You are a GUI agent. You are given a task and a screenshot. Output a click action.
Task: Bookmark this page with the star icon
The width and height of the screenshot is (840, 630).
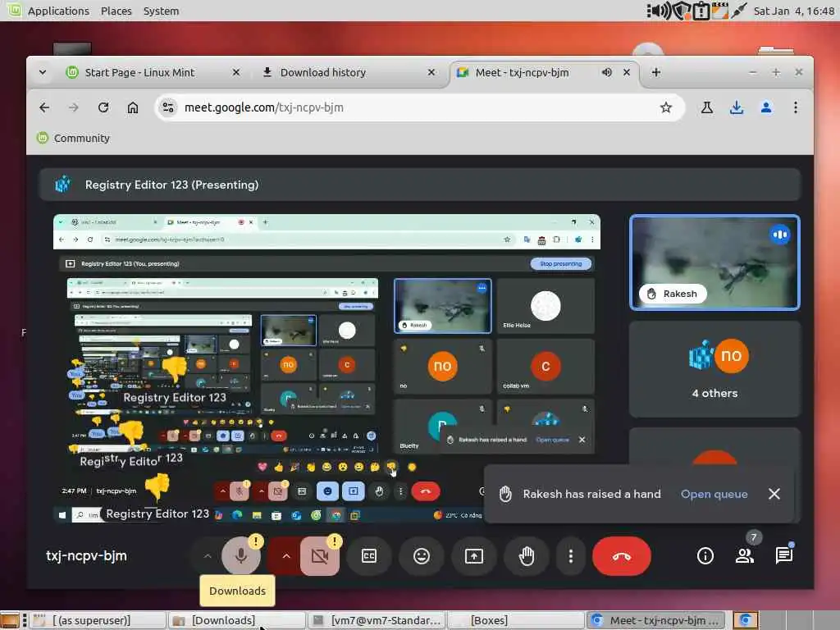(x=666, y=107)
